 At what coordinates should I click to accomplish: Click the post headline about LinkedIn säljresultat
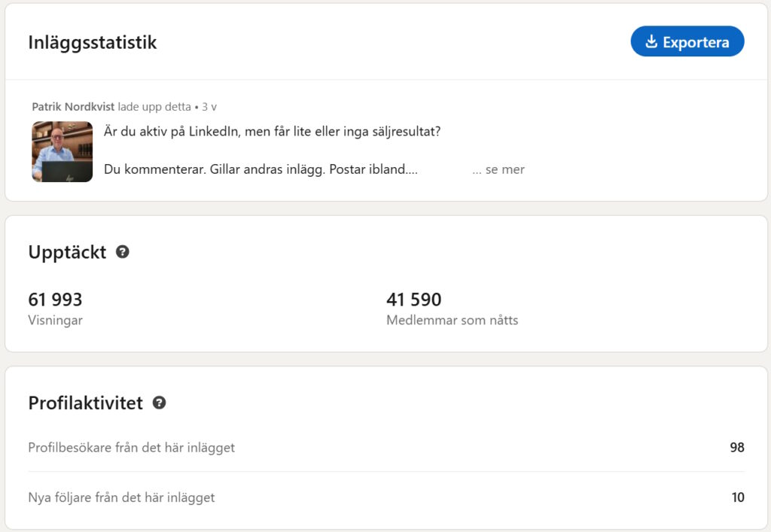272,131
